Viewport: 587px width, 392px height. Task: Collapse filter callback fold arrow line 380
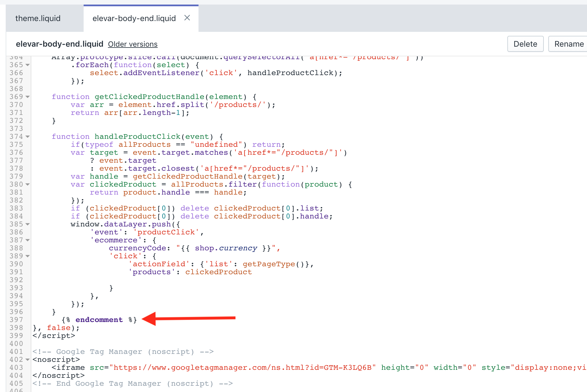click(x=28, y=184)
